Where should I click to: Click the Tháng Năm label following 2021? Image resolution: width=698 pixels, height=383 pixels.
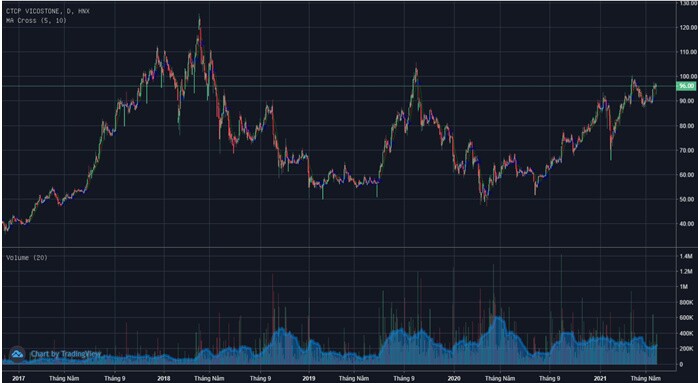tap(646, 378)
